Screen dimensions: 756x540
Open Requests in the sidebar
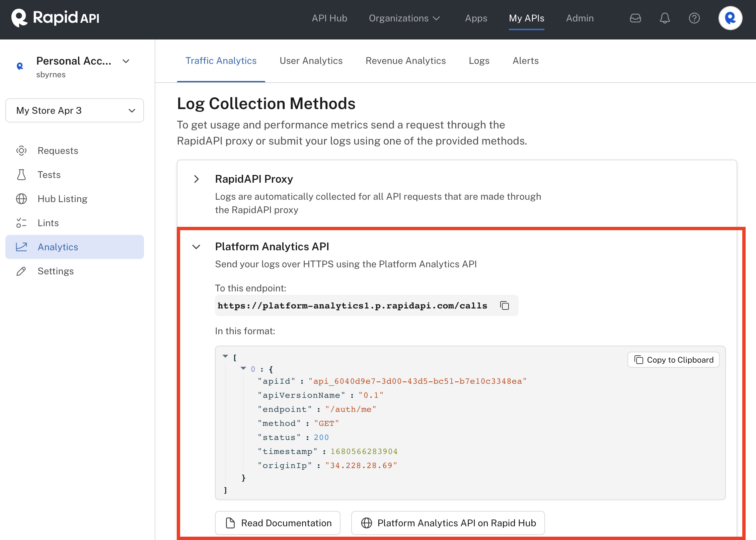point(75,151)
